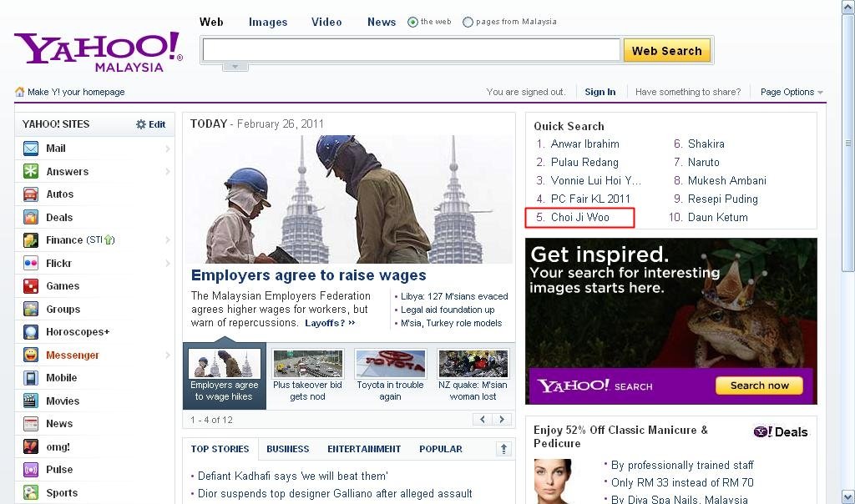Expand the Answers row chevron
The width and height of the screenshot is (855, 504).
pyautogui.click(x=167, y=172)
